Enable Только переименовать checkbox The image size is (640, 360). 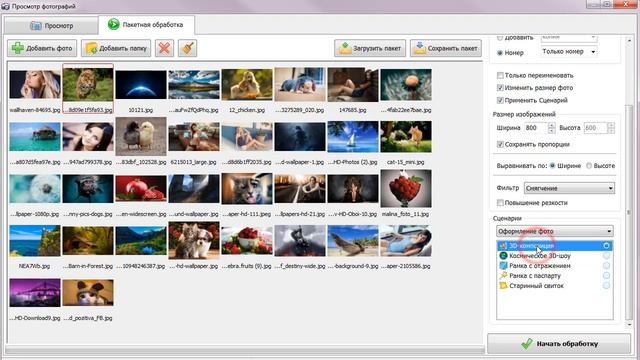(500, 76)
